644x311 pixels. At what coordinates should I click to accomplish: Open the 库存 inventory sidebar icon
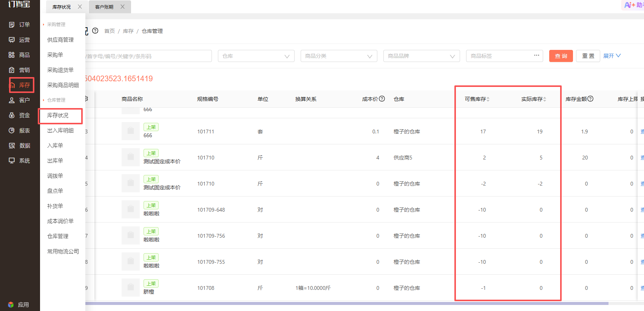(12, 85)
